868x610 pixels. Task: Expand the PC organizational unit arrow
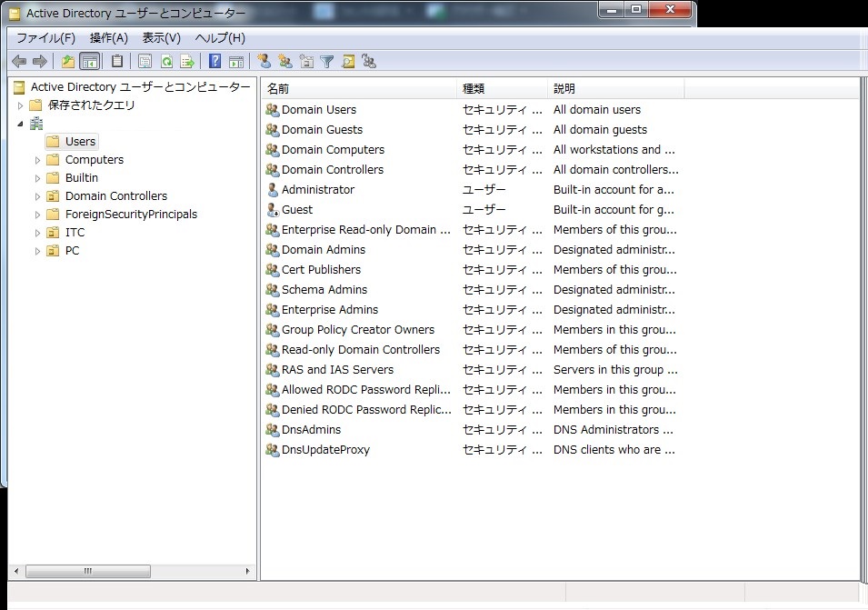coord(37,251)
